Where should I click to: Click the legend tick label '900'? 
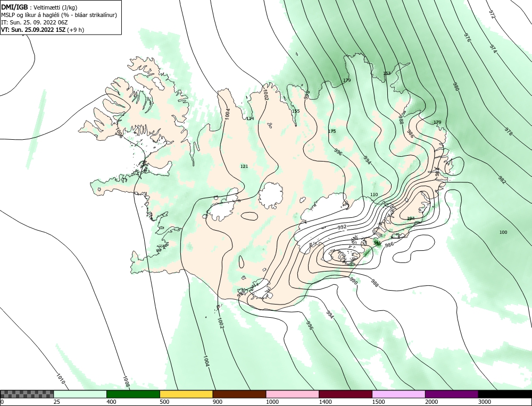coord(217,402)
